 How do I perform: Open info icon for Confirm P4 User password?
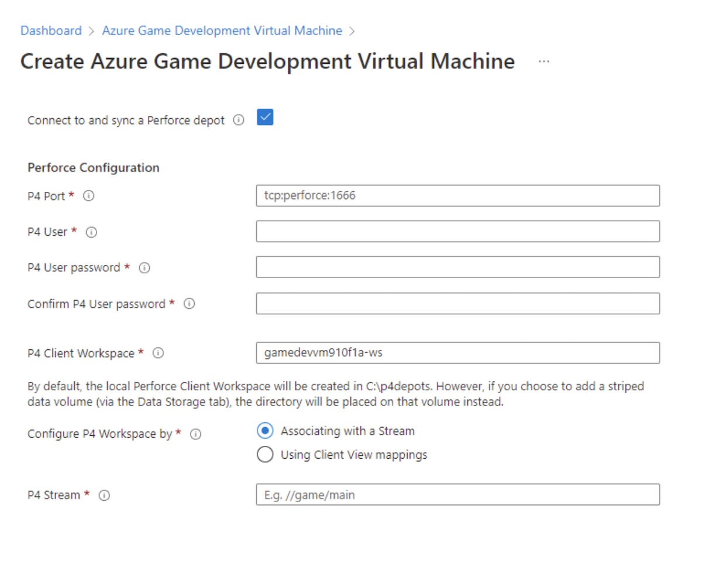click(189, 304)
